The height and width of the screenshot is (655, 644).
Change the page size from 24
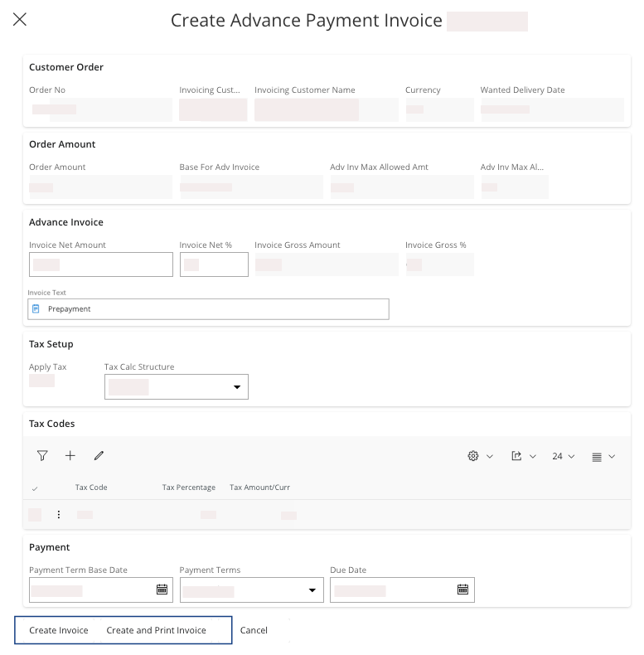click(x=563, y=456)
